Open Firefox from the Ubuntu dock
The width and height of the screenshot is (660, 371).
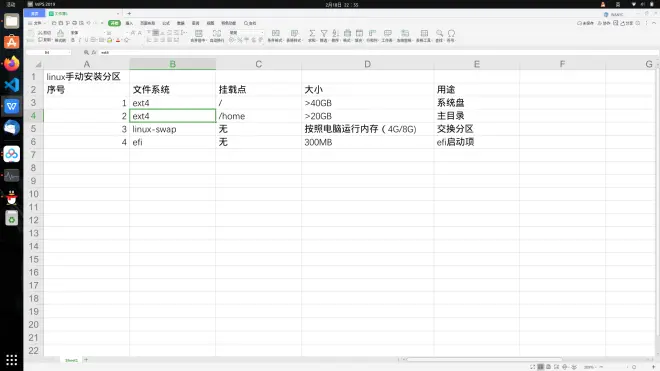[11, 63]
